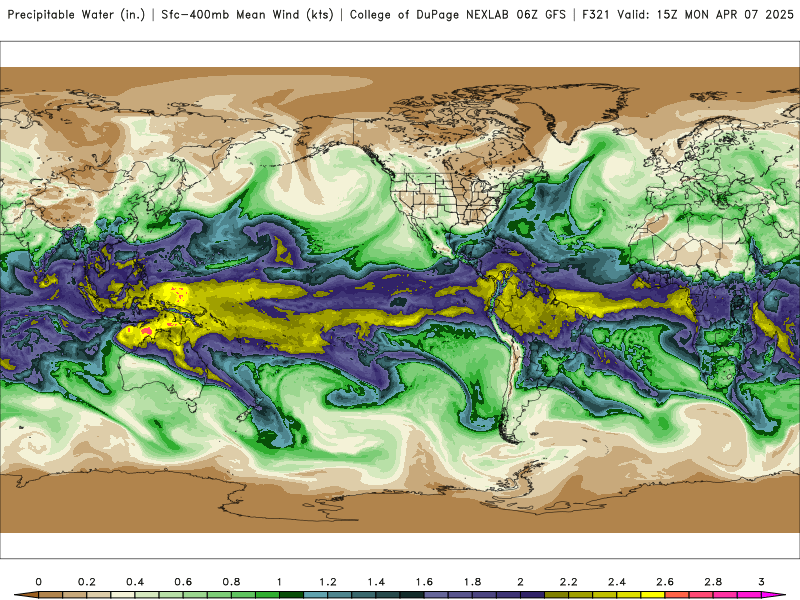This screenshot has height=600, width=800.
Task: Click the '3' label on the color scale
Action: 761,582
